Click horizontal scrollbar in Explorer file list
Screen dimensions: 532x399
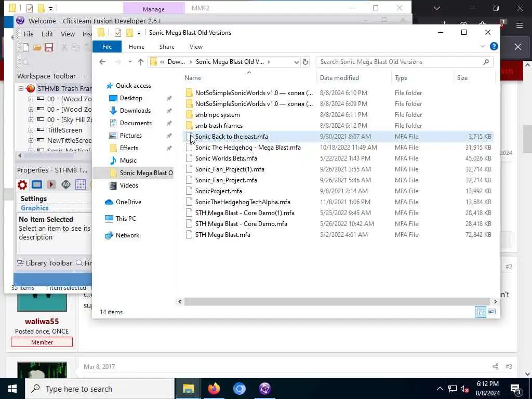337,301
